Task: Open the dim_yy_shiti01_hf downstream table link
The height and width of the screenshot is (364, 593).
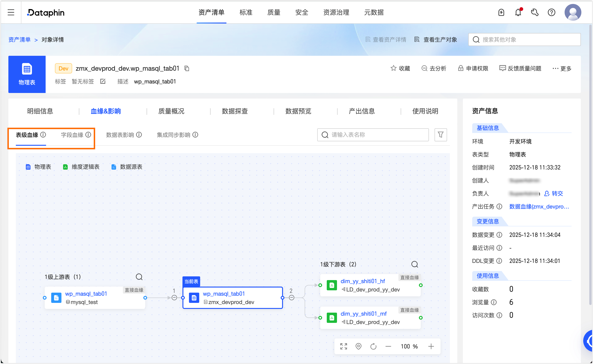Action: [363, 281]
